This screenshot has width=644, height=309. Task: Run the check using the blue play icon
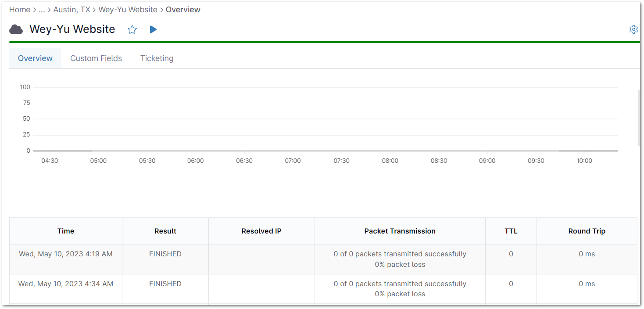(153, 29)
